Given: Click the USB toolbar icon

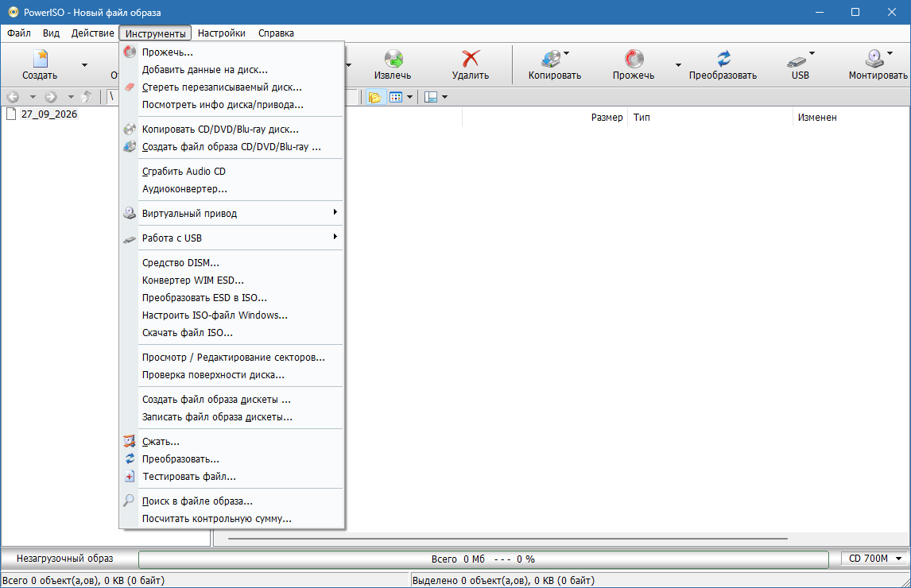Looking at the screenshot, I should coord(797,60).
